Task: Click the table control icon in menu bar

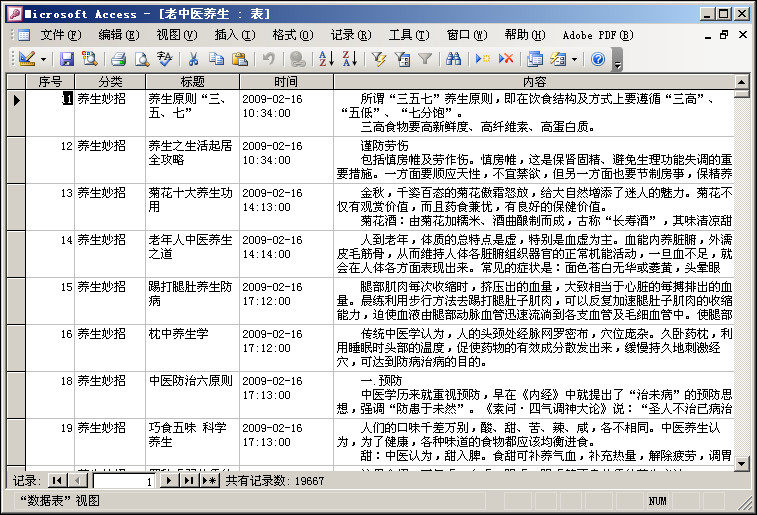Action: point(24,35)
